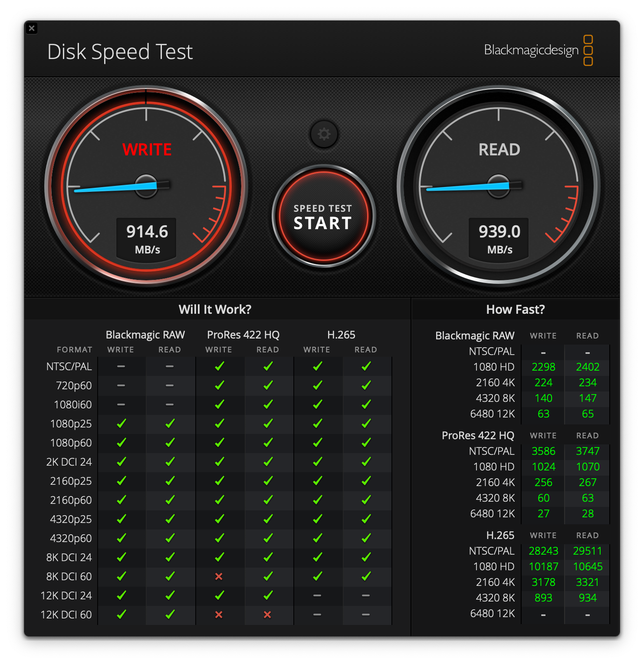Click the red cross for ProRes read at 12K DCI 60
This screenshot has width=644, height=664.
pos(267,615)
